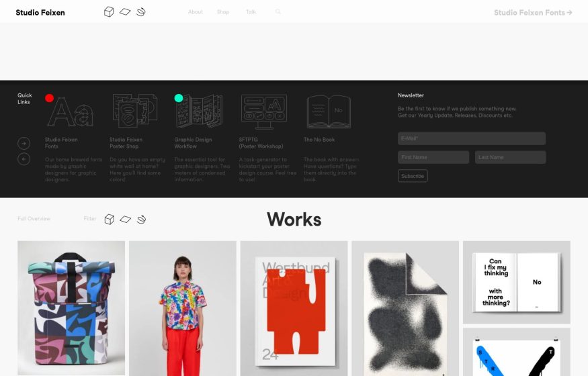
Task: Click the Quick Links previous arrow circle
Action: (x=24, y=159)
